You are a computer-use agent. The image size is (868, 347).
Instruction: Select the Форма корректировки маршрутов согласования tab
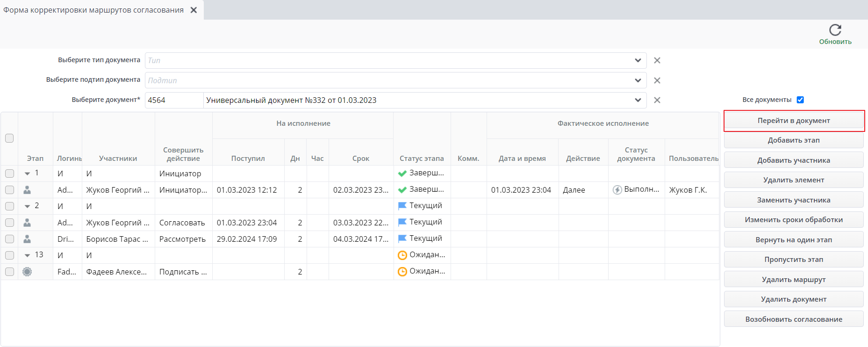coord(93,10)
